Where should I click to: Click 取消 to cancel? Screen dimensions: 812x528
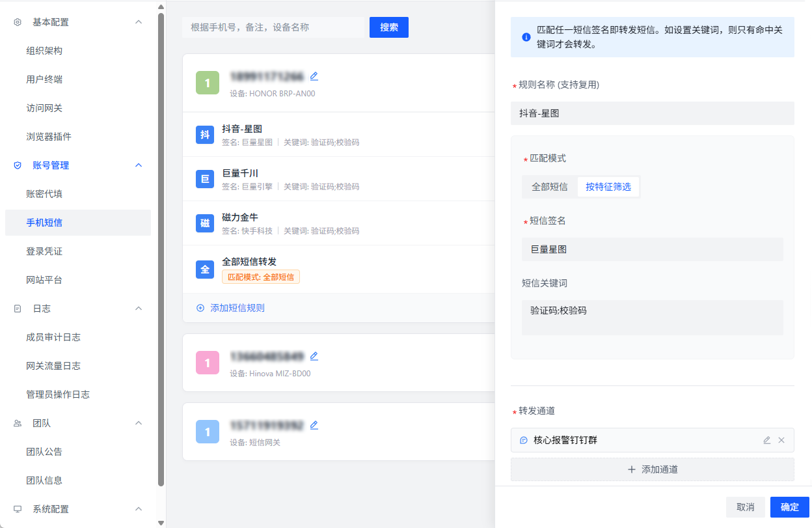[x=746, y=507]
